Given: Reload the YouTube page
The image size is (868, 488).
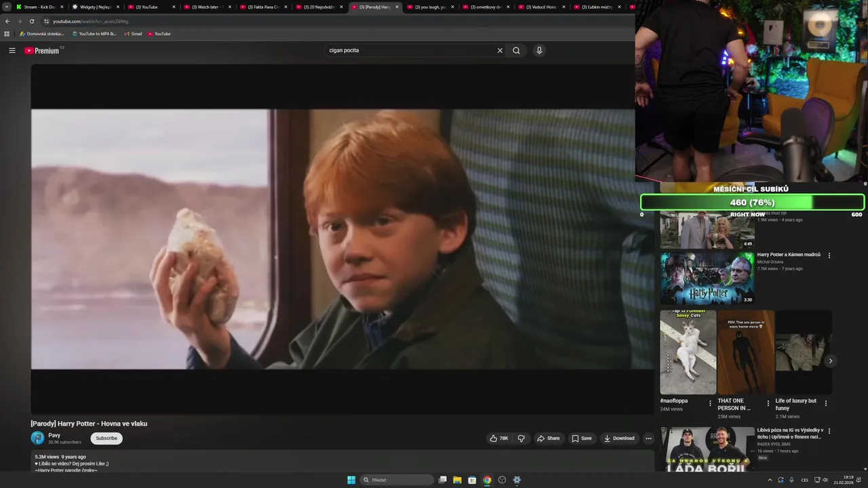Looking at the screenshot, I should (x=31, y=21).
